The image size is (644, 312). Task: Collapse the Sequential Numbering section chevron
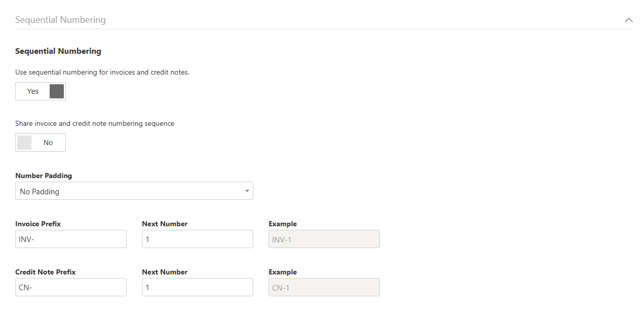click(x=628, y=20)
